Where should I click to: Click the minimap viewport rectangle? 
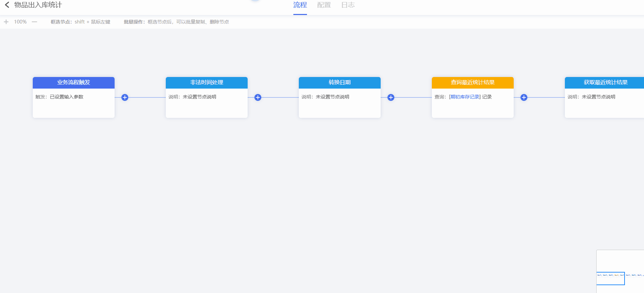pos(610,279)
